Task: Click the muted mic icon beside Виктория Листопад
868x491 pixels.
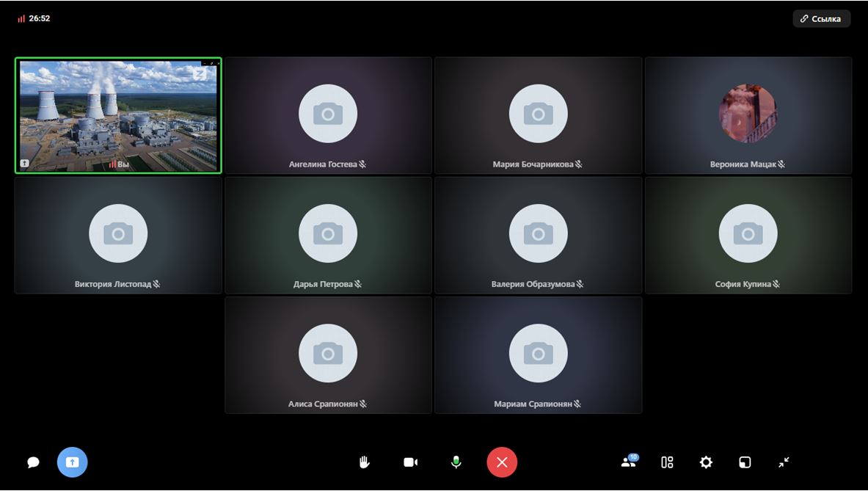Action: 157,284
